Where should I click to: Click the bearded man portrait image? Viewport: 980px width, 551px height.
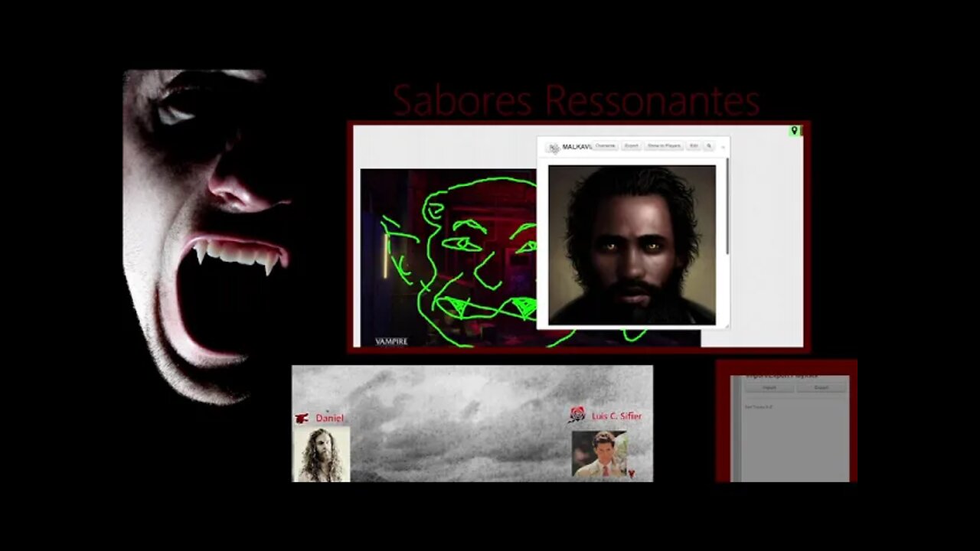pos(632,244)
